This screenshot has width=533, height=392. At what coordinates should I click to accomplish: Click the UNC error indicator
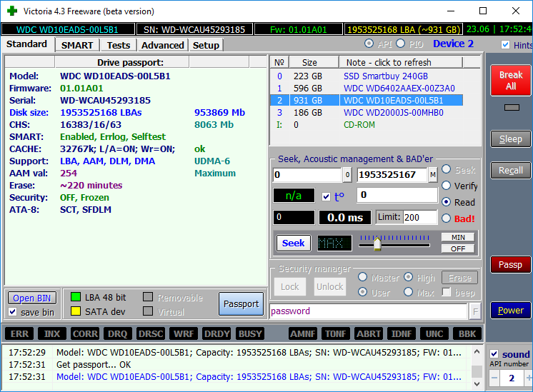434,334
